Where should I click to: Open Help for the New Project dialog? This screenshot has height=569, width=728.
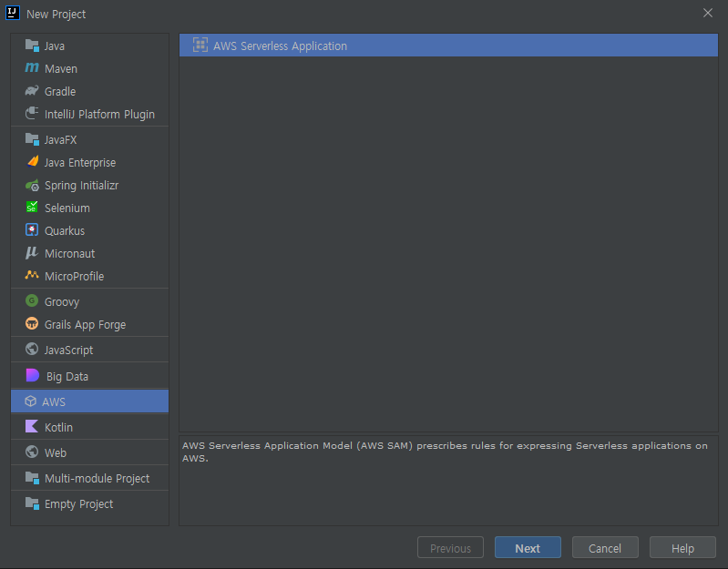tap(682, 548)
